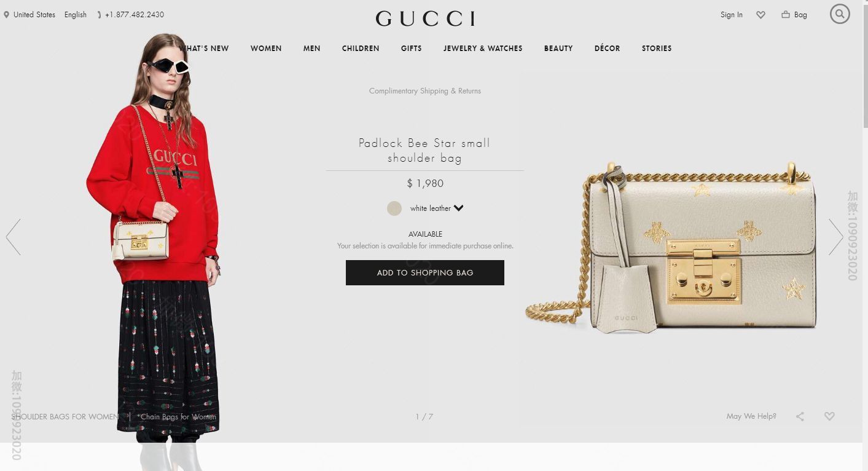Click the Gucci logo
The height and width of the screenshot is (471, 868).
pyautogui.click(x=425, y=18)
